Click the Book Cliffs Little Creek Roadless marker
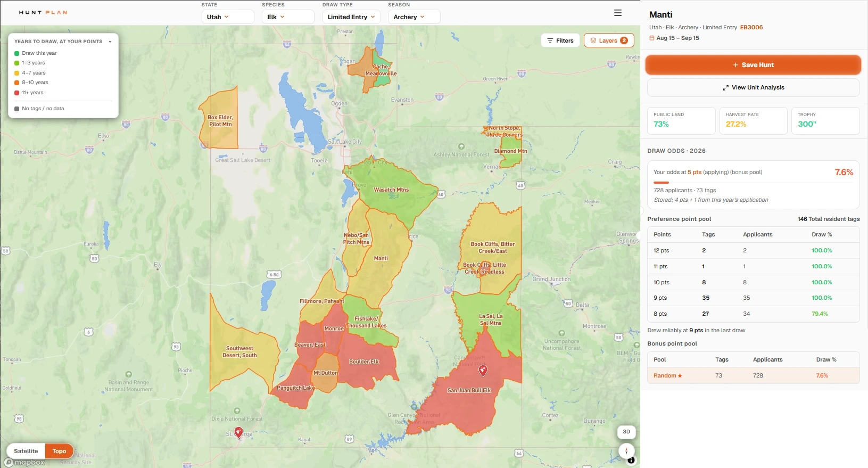 485,268
